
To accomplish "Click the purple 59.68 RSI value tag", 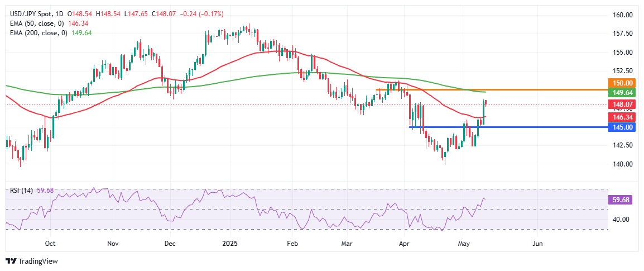I will [620, 199].
